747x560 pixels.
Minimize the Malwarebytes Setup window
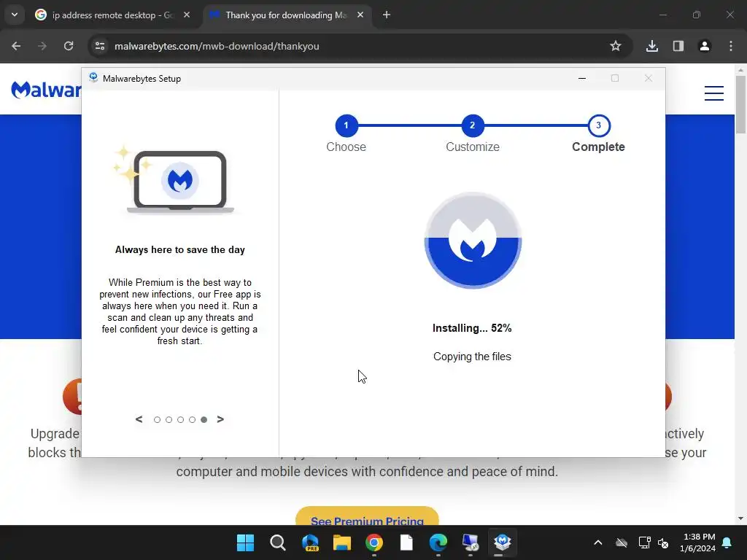[x=581, y=79]
